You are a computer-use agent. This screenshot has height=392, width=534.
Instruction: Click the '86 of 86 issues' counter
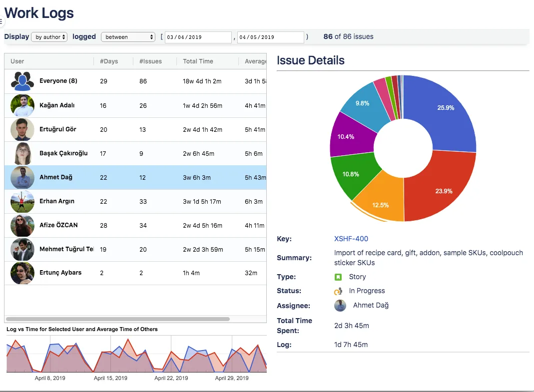tap(348, 36)
